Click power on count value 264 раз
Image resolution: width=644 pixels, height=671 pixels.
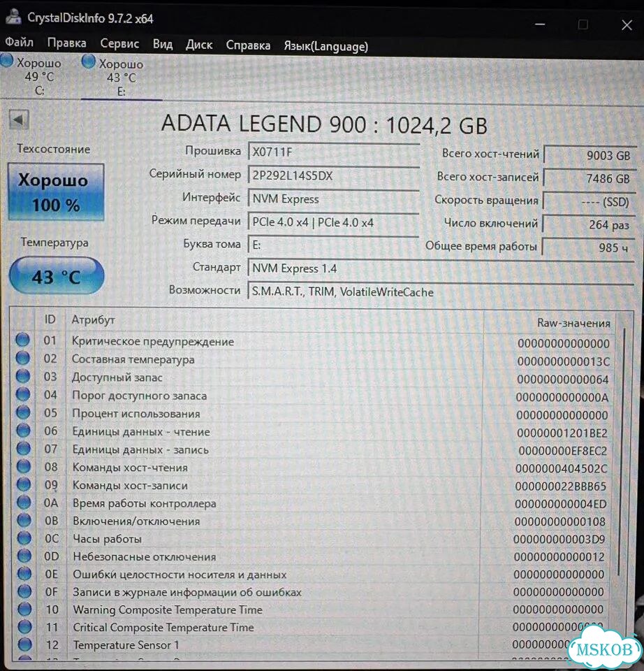pyautogui.click(x=588, y=224)
